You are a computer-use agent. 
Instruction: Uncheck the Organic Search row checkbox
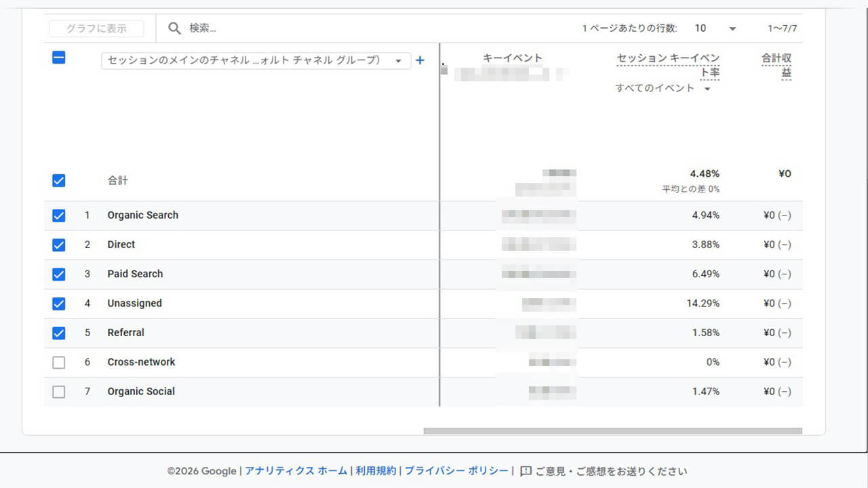pyautogui.click(x=59, y=216)
